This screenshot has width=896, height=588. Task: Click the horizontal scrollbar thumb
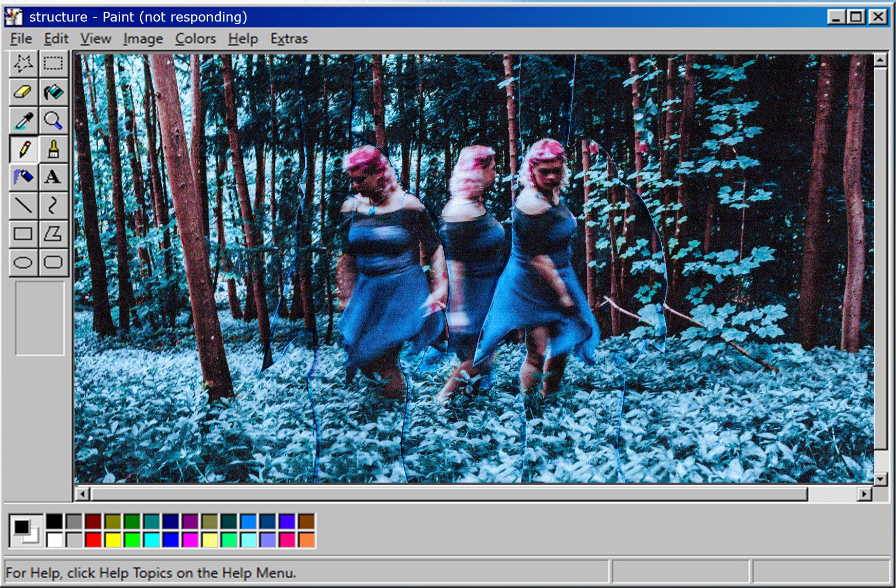click(450, 494)
